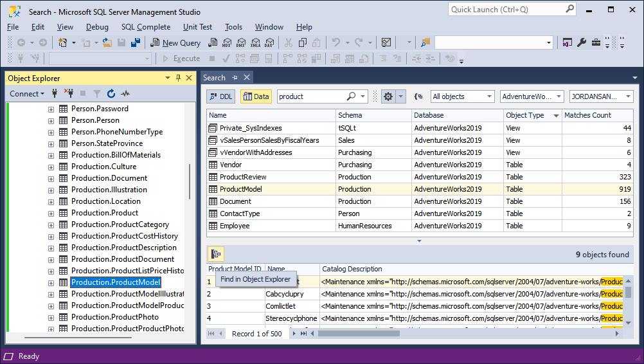This screenshot has width=644, height=364.
Task: Click the New Query toolbar button
Action: coord(175,42)
